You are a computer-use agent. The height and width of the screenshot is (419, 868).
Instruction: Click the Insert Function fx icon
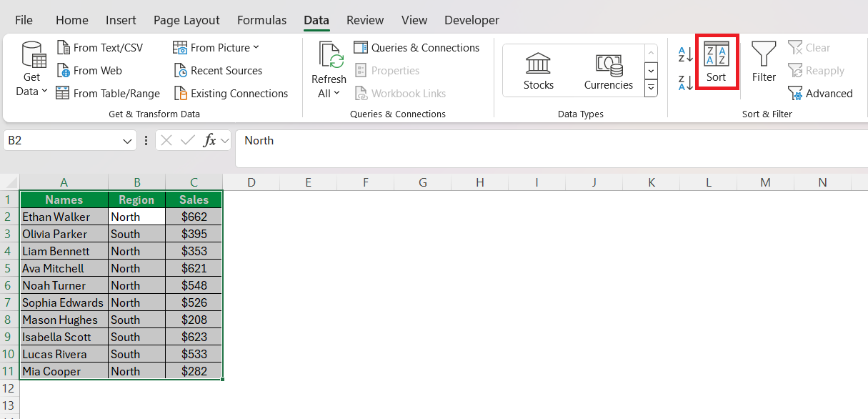pos(209,141)
